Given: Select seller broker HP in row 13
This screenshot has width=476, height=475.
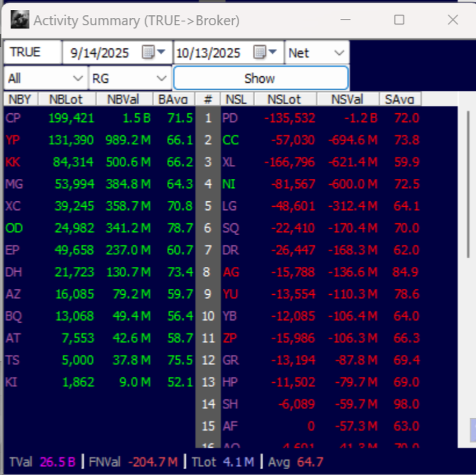Looking at the screenshot, I should coord(230,382).
